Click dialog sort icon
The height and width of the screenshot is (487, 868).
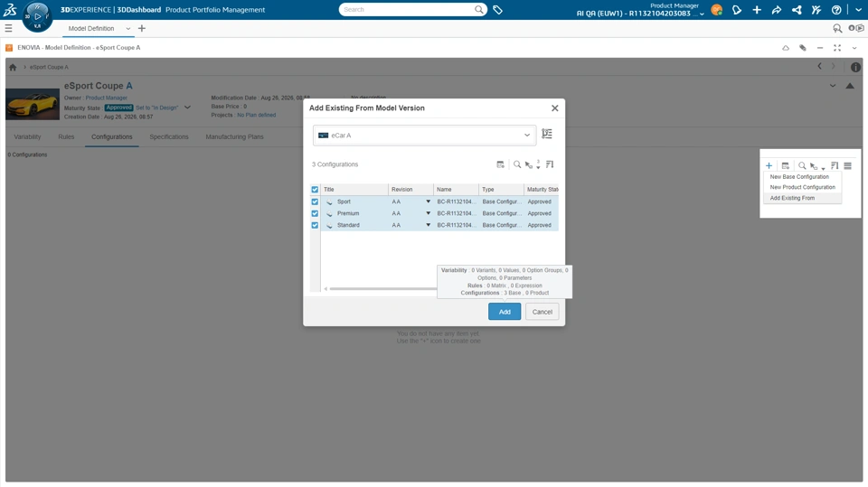[x=550, y=164]
